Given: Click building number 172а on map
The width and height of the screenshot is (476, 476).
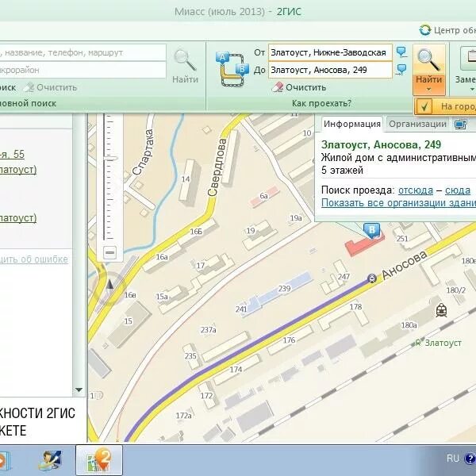Looking at the screenshot, I should click(x=184, y=415).
